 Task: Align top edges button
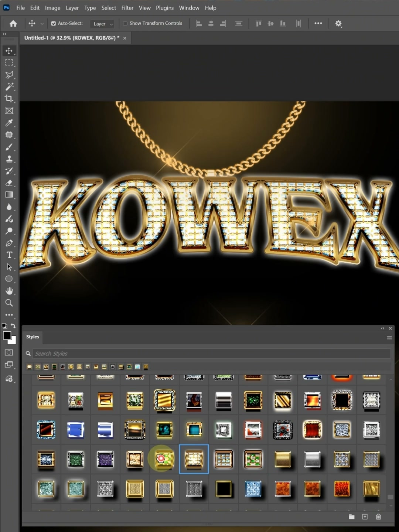[x=259, y=24]
